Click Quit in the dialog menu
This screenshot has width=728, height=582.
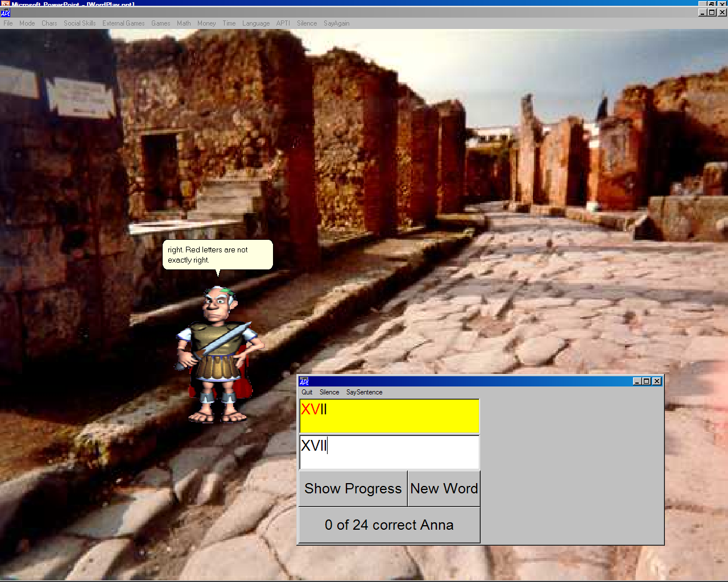point(307,392)
